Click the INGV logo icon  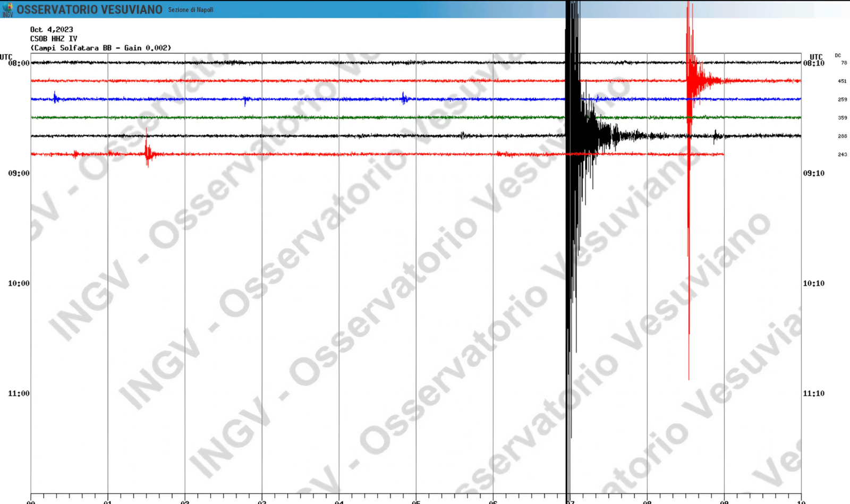(7, 10)
